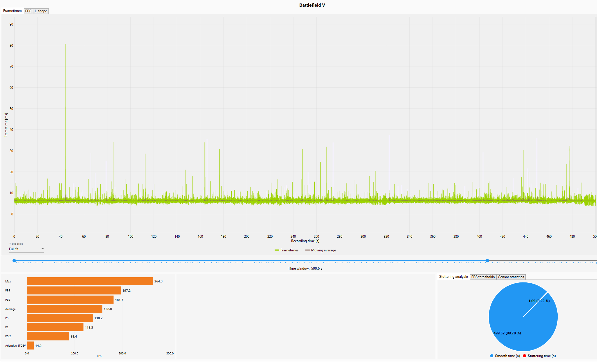Toggle the Frametimes series in the legend
The height and width of the screenshot is (364, 598).
pos(287,250)
